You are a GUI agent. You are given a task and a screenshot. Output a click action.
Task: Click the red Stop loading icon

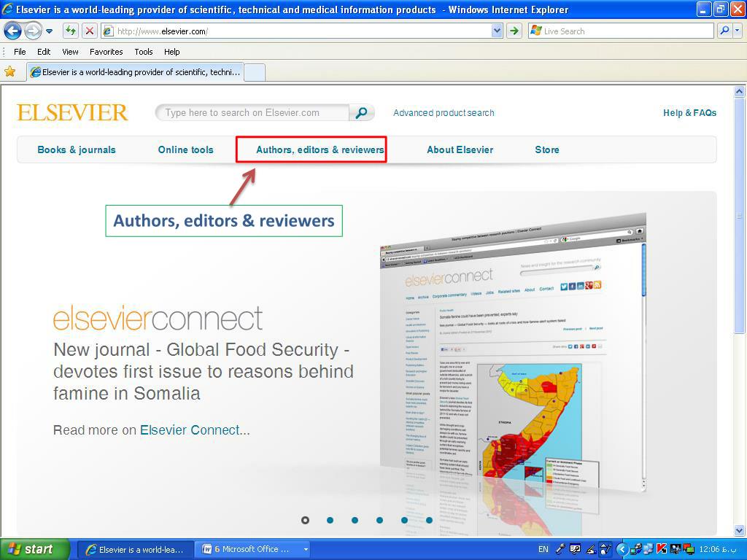89,31
